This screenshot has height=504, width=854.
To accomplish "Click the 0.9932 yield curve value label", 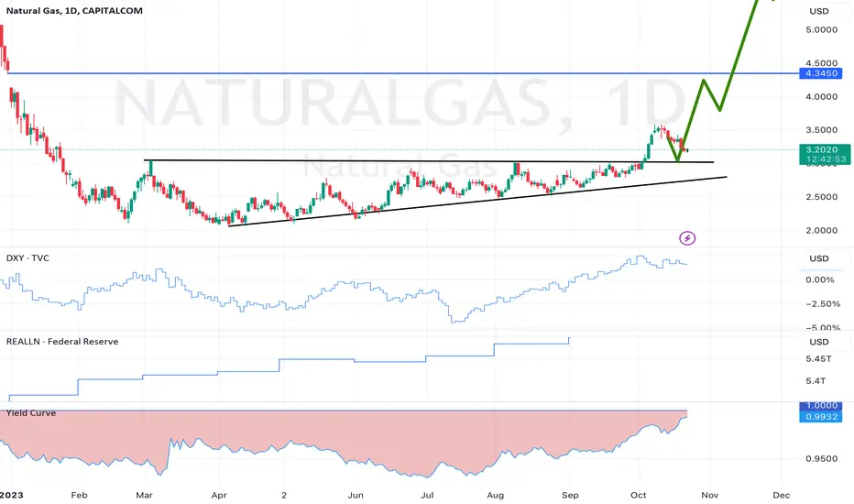I will coord(821,417).
